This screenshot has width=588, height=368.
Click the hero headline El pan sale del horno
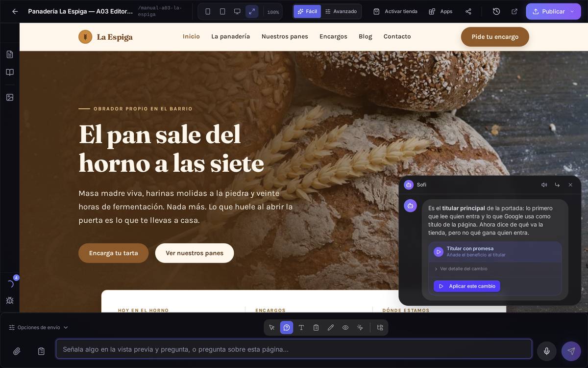click(171, 149)
